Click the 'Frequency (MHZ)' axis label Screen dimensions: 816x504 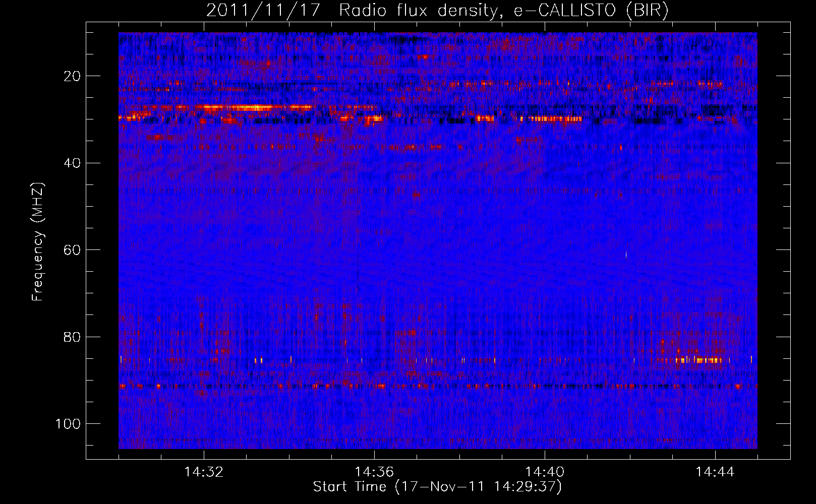[x=37, y=242]
